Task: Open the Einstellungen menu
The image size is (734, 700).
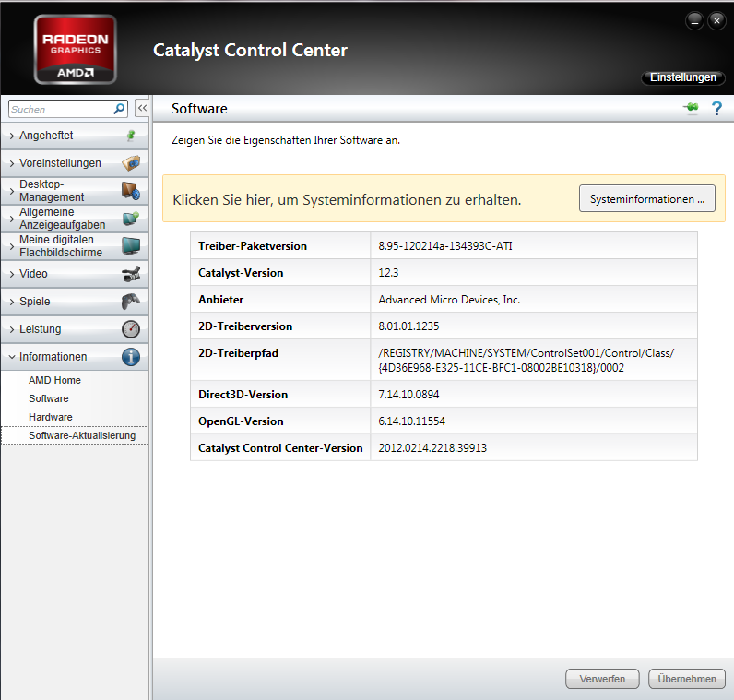Action: point(683,77)
